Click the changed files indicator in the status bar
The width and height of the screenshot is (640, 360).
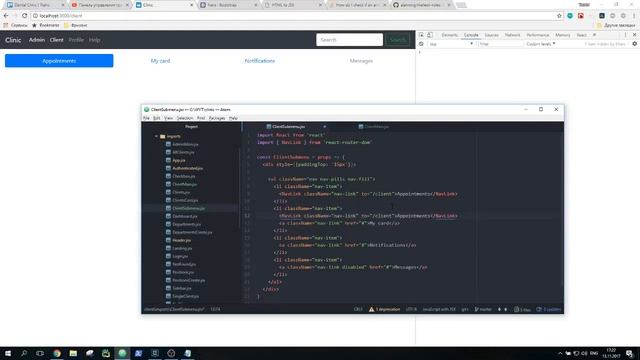[522, 309]
